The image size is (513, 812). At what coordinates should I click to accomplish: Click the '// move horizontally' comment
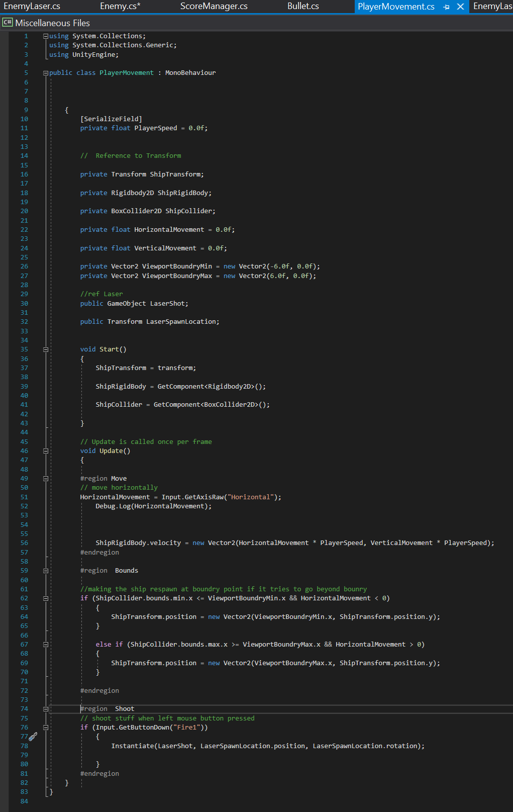point(119,488)
